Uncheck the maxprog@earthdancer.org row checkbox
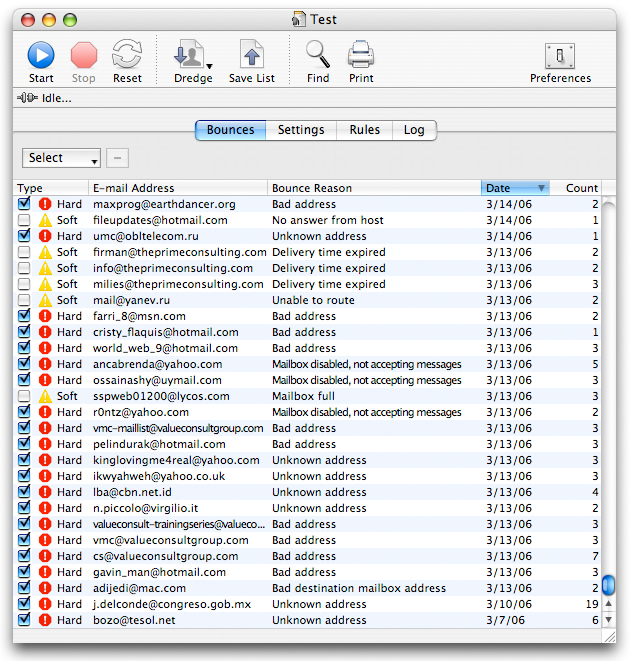The image size is (630, 661). (x=24, y=204)
